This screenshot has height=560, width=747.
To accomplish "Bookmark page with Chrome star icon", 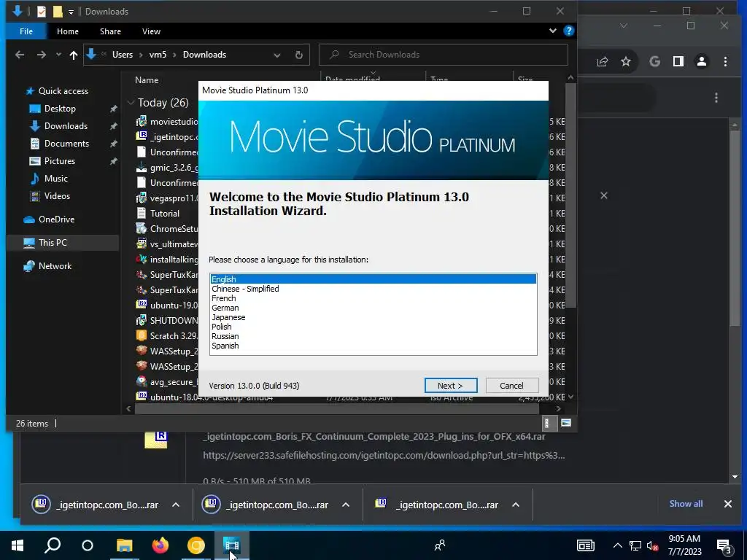I will pyautogui.click(x=625, y=61).
